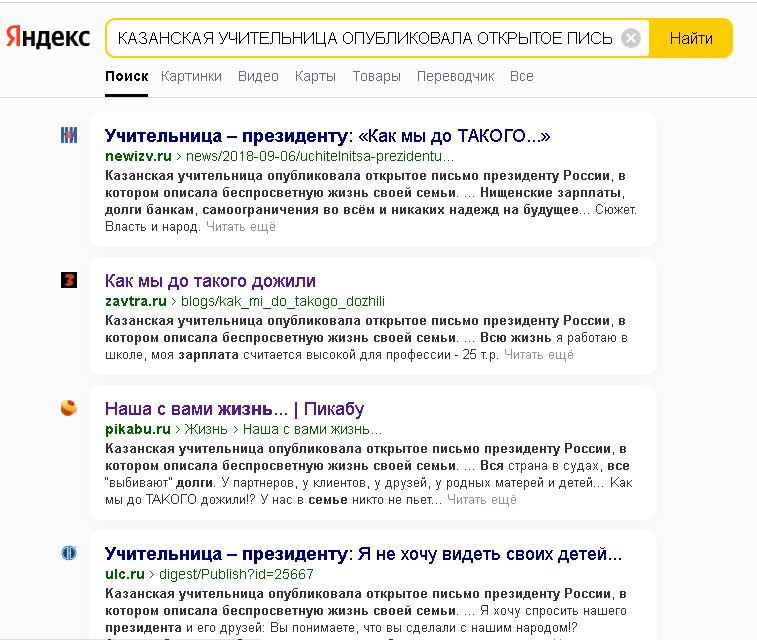Open the ulc.ru domain link
The image size is (757, 640).
point(125,574)
